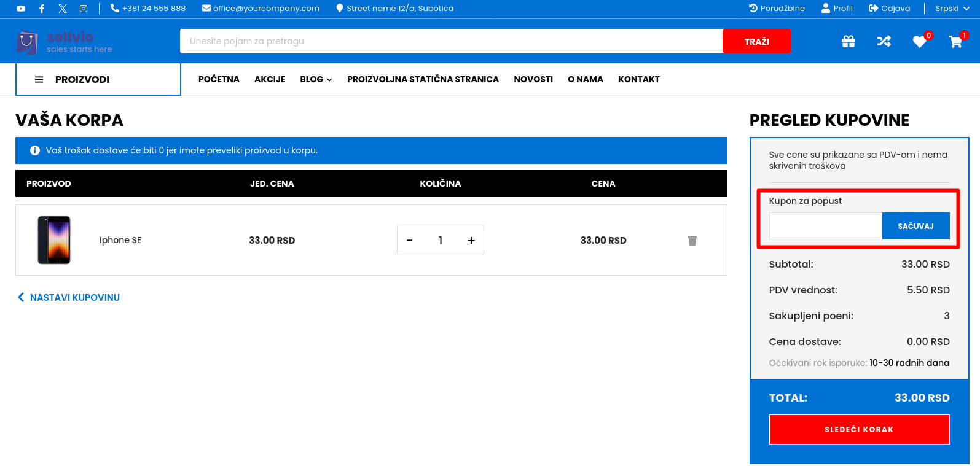Open the YouTube social icon
This screenshot has width=980, height=466.
click(x=21, y=9)
